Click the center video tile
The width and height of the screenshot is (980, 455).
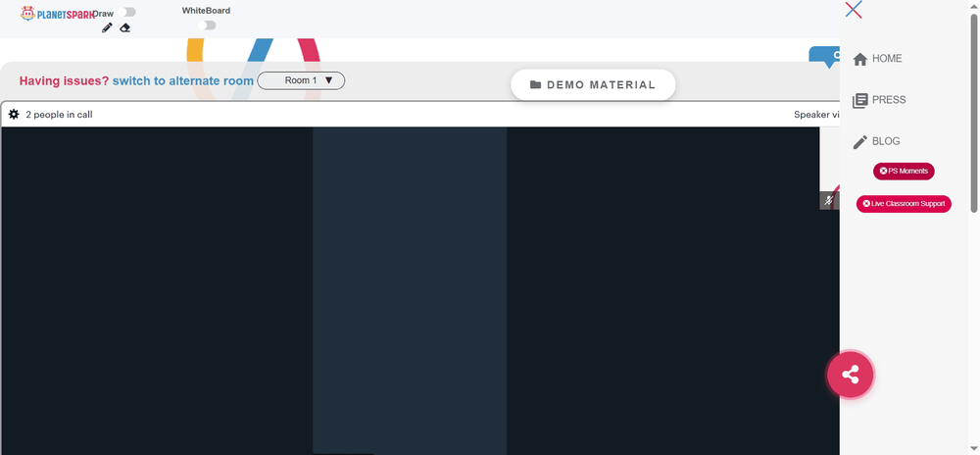[x=410, y=290]
